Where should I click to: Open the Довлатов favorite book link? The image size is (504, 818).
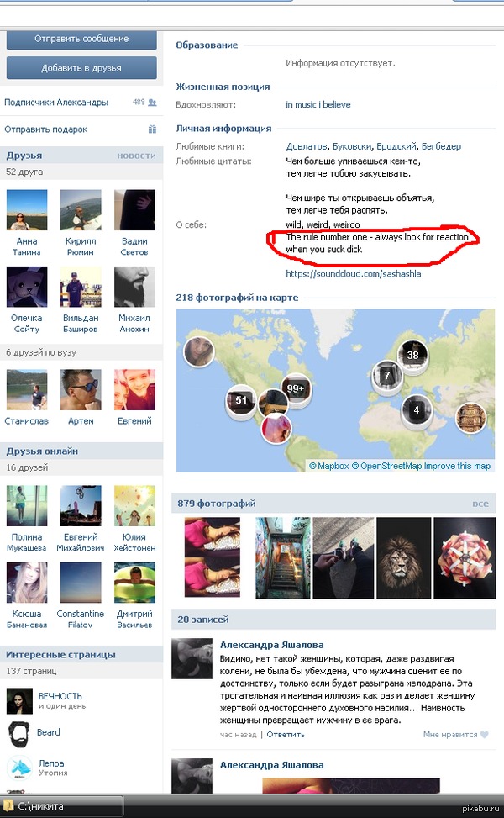(x=307, y=146)
